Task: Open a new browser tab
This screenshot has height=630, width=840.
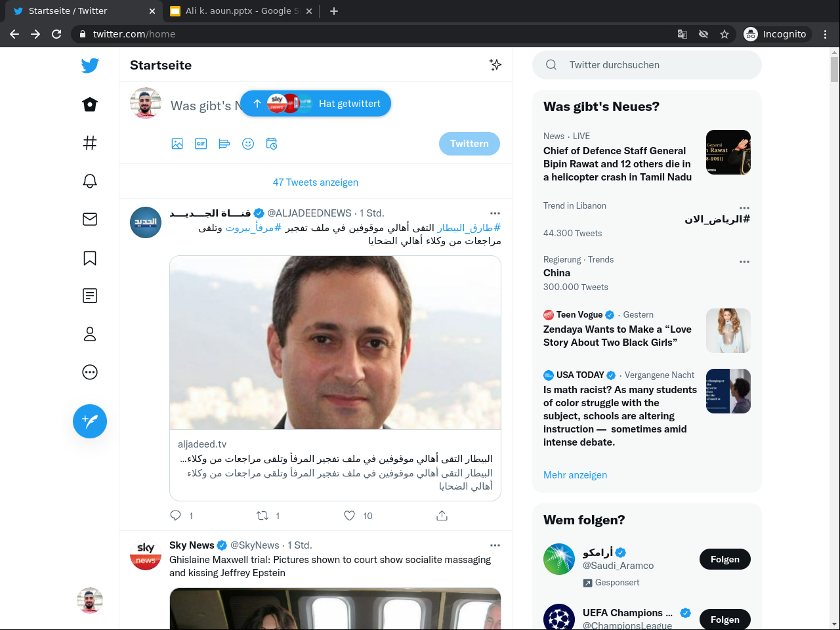Action: tap(334, 11)
